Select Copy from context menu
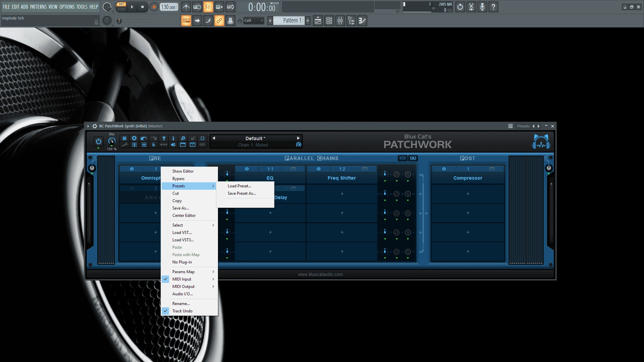The width and height of the screenshot is (644, 362). coord(190,201)
